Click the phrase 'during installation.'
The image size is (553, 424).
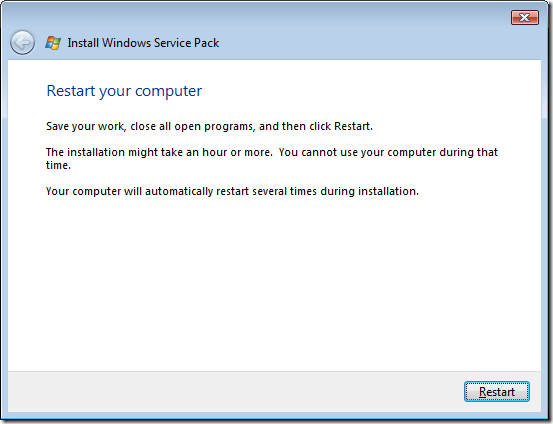[x=369, y=191]
